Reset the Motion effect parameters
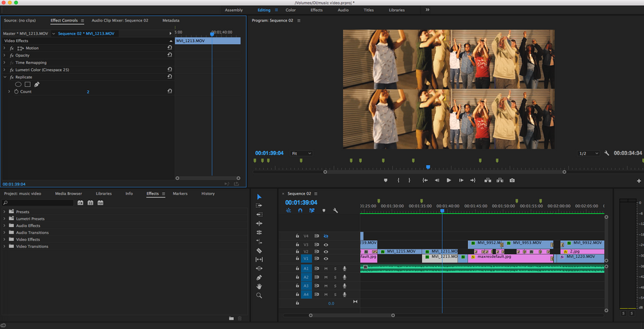Viewport: 644px width, 329px height. (170, 48)
